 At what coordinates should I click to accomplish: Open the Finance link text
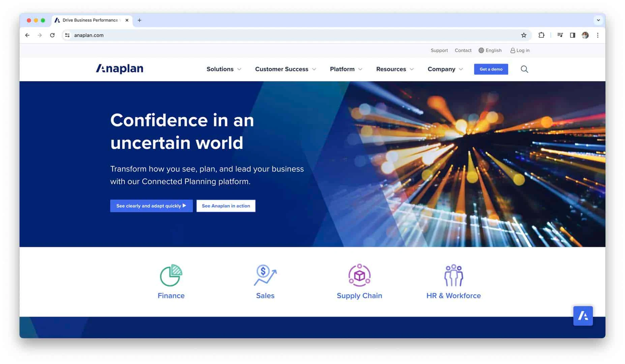[x=171, y=296]
